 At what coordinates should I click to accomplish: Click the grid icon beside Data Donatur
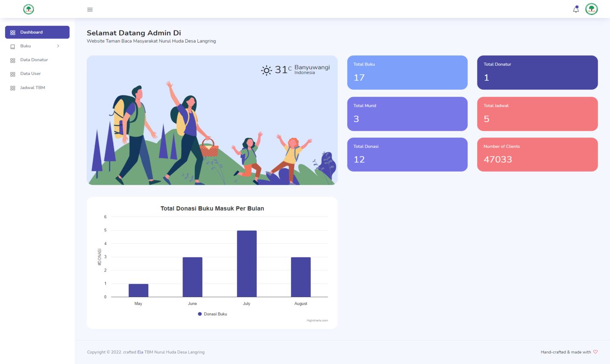13,61
